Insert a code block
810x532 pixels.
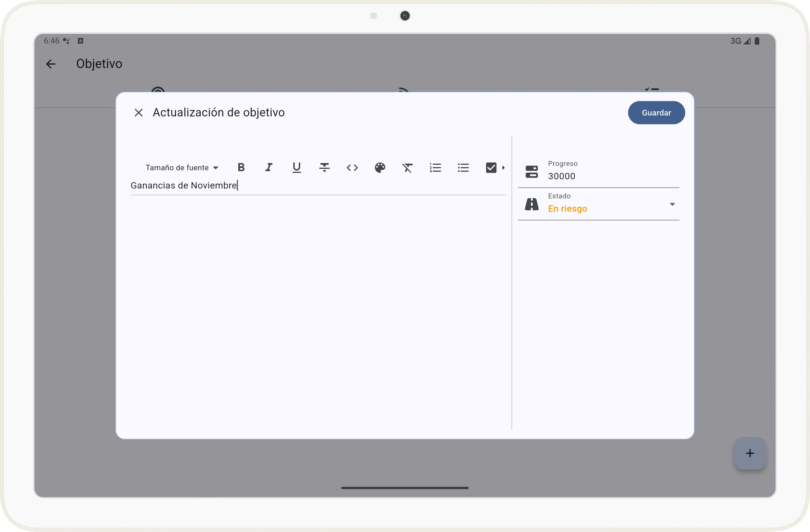pos(352,167)
